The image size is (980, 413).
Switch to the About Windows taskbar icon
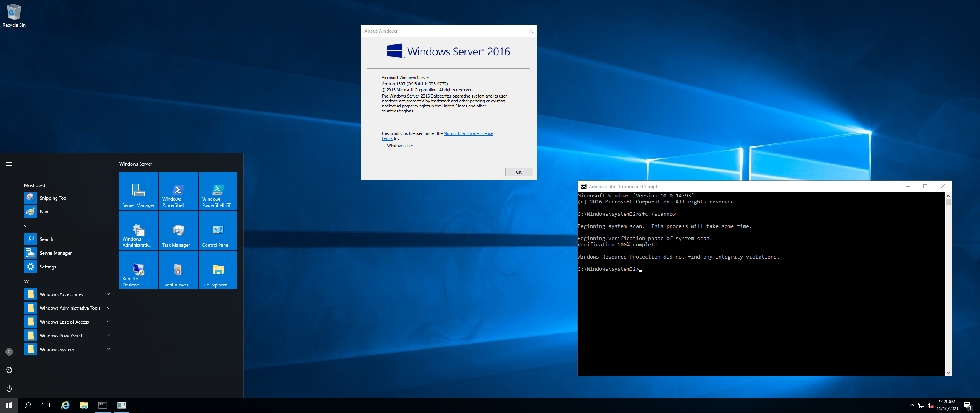[121, 405]
